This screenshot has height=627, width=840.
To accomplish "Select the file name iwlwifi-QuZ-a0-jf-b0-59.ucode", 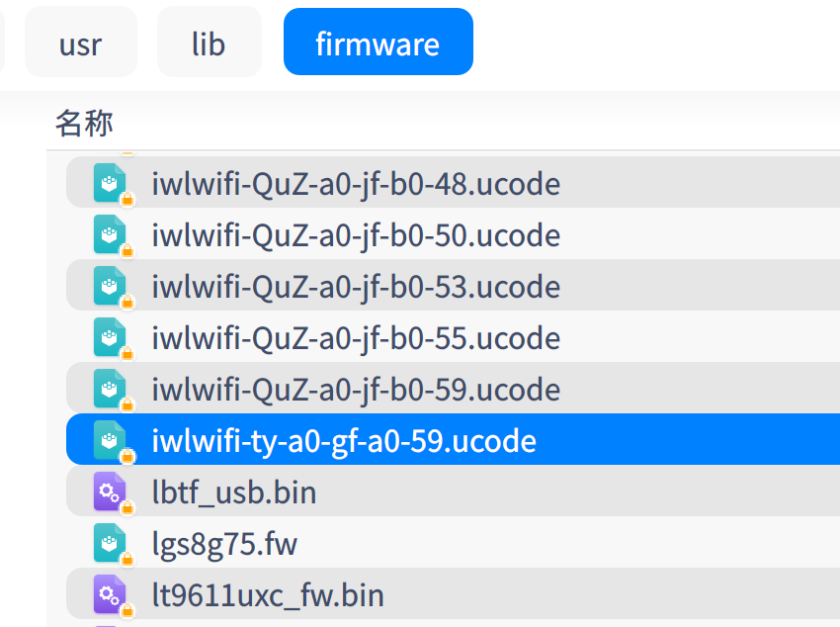I will click(356, 390).
